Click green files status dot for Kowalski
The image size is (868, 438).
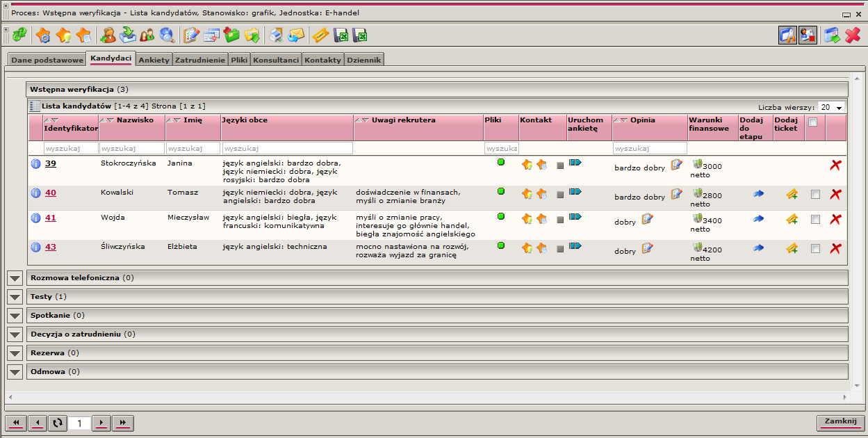point(501,191)
